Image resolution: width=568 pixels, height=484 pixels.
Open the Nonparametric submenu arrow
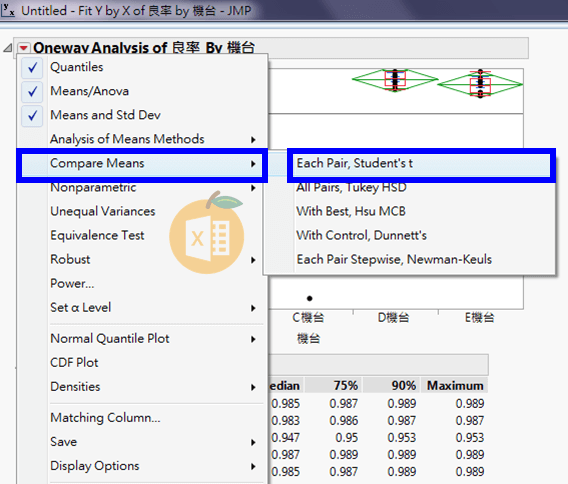(x=253, y=188)
